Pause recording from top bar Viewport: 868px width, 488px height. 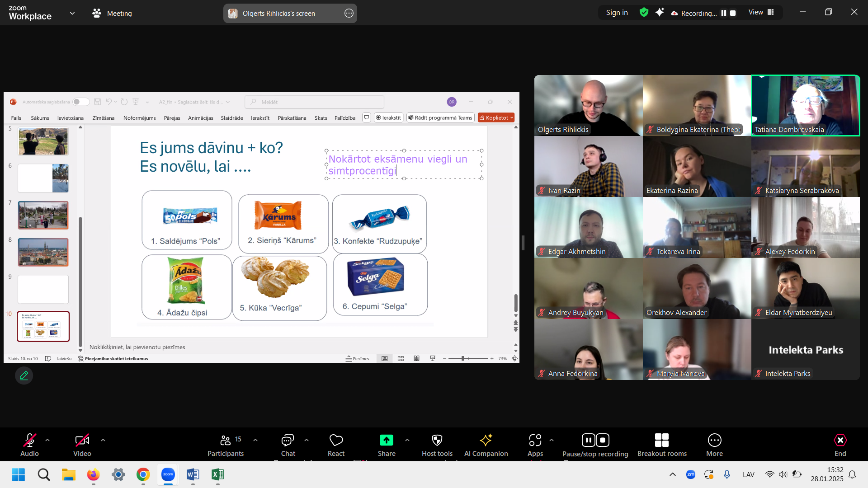(x=724, y=13)
